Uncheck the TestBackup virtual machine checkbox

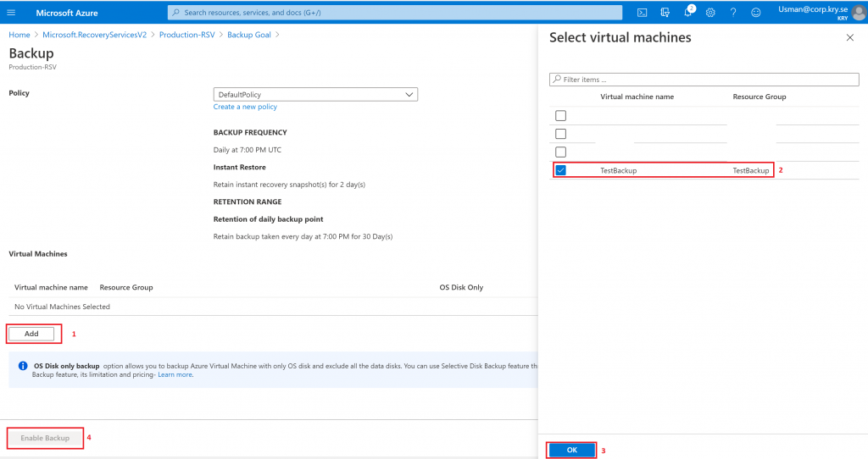coord(561,170)
